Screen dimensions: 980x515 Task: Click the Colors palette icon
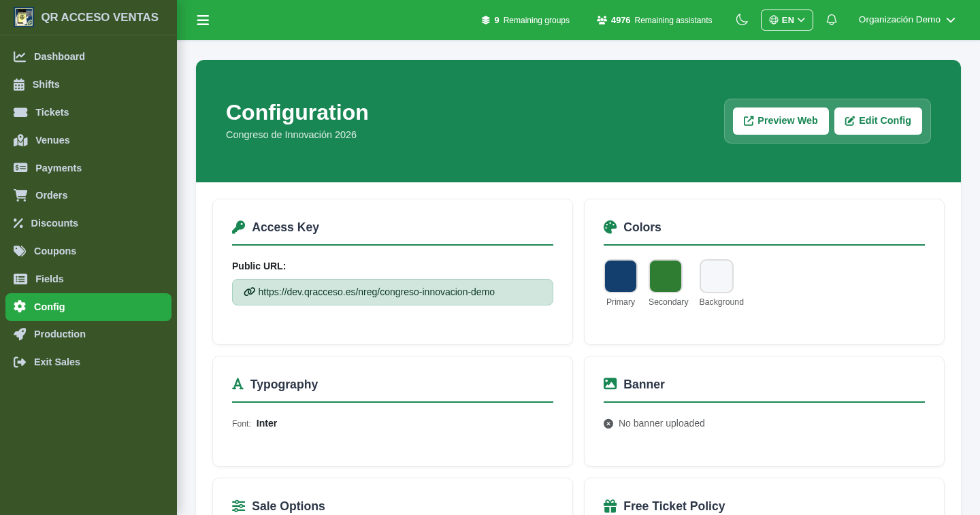[610, 227]
